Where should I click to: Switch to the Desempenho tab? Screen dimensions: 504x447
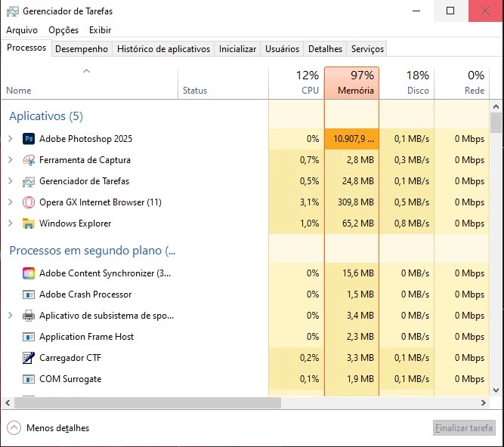click(82, 49)
